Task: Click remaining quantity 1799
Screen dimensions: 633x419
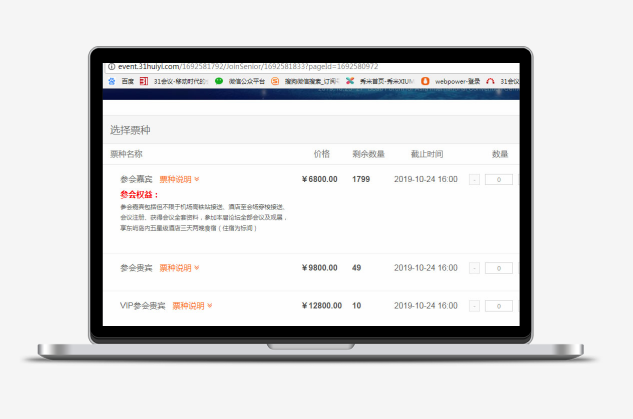Action: (x=361, y=179)
